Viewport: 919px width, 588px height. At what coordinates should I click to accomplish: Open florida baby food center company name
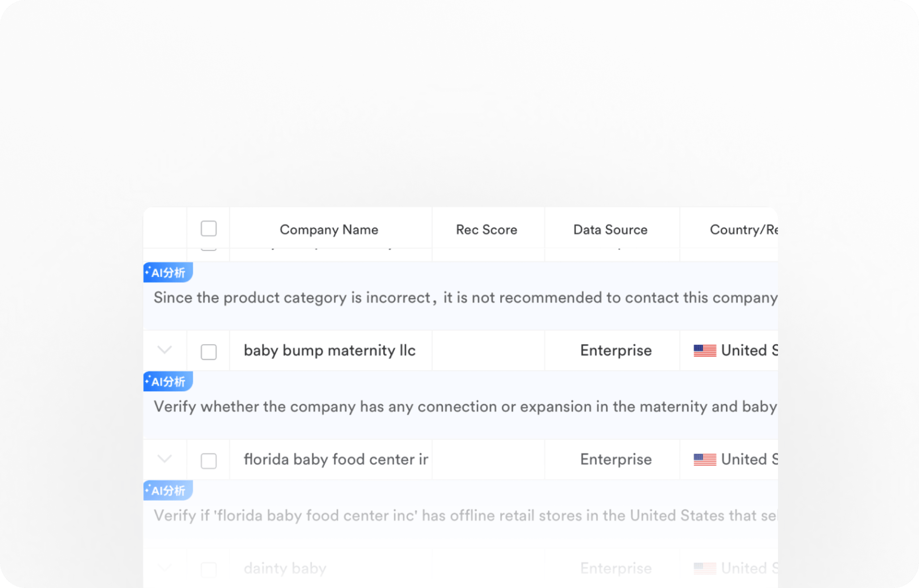click(336, 459)
